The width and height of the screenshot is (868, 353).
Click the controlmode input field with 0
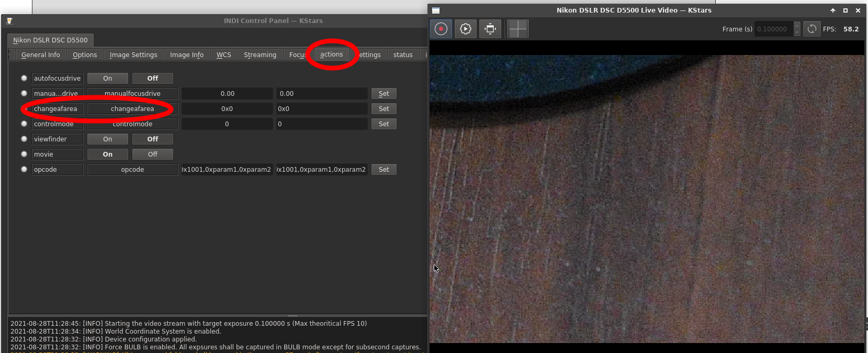coord(322,124)
